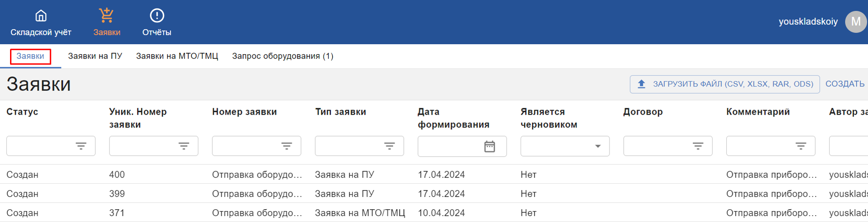Switch to the Заявки на ПУ tab

tap(95, 56)
